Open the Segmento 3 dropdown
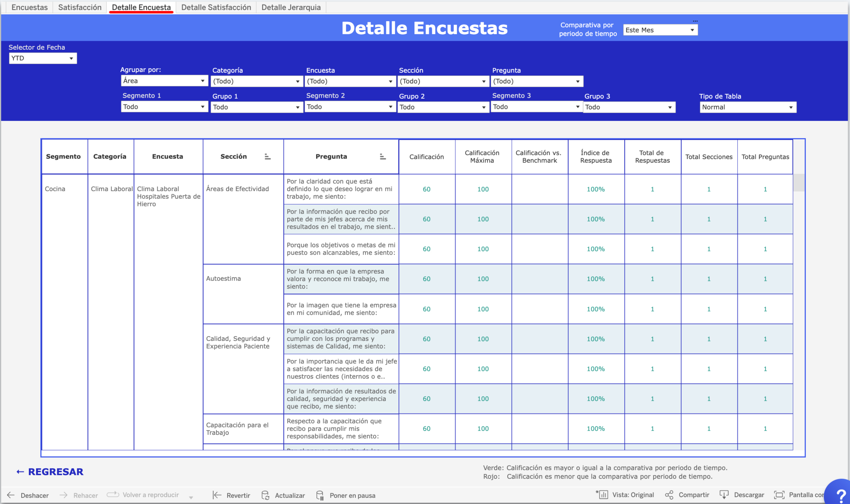The image size is (850, 504). coord(536,107)
